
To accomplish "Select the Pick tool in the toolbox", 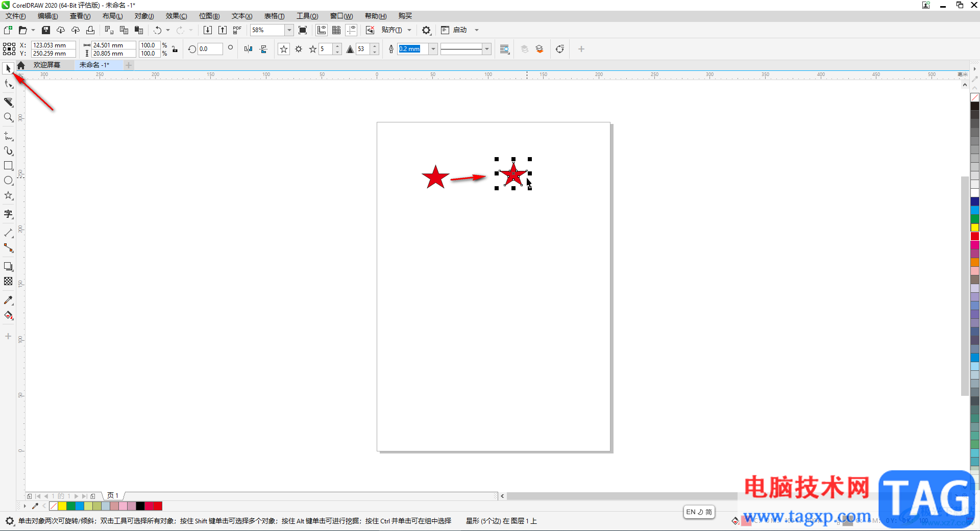I will pyautogui.click(x=8, y=68).
